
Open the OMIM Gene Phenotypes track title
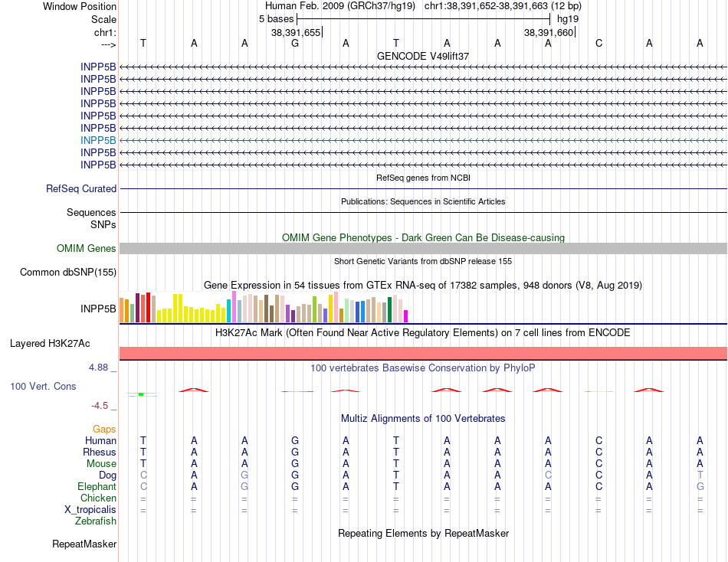[423, 237]
